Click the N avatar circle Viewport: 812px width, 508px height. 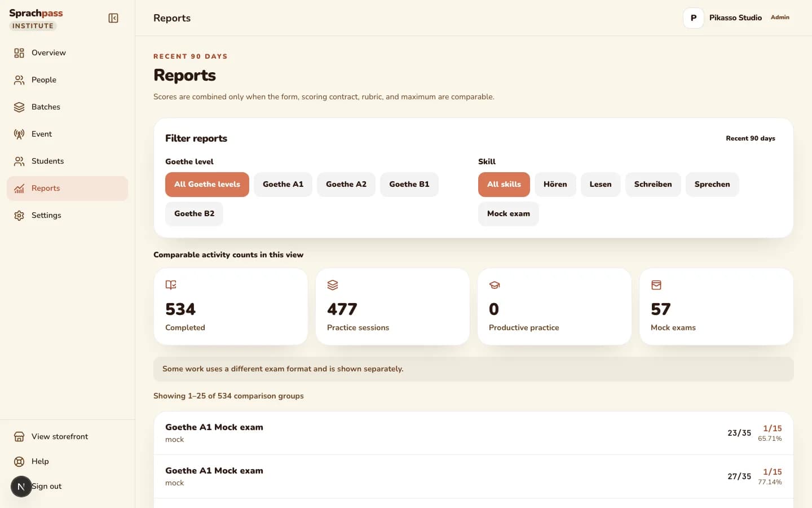(x=21, y=487)
